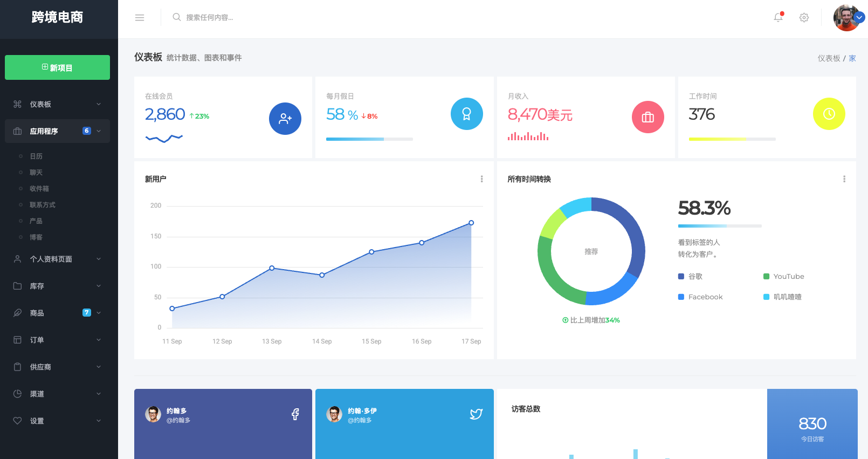Image resolution: width=868 pixels, height=459 pixels.
Task: Open the settings gear icon
Action: [804, 18]
